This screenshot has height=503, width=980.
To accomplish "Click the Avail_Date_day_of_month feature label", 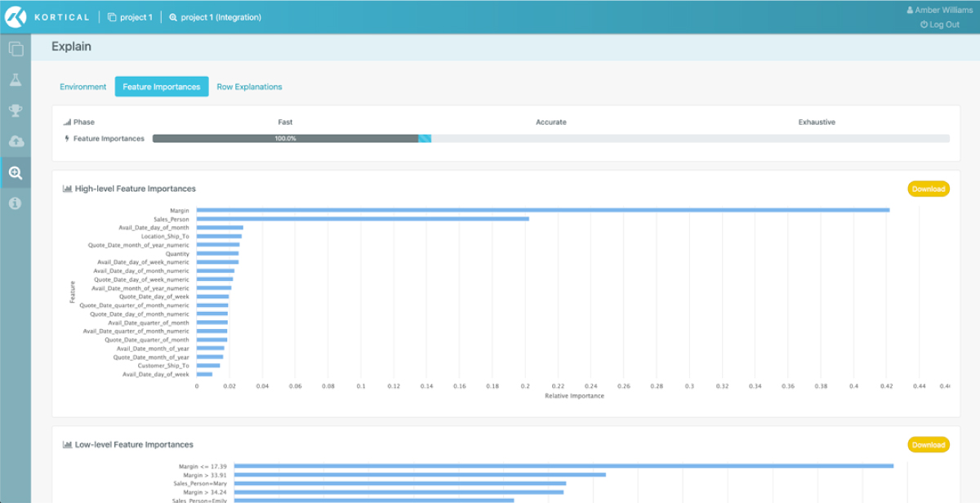I will point(154,228).
